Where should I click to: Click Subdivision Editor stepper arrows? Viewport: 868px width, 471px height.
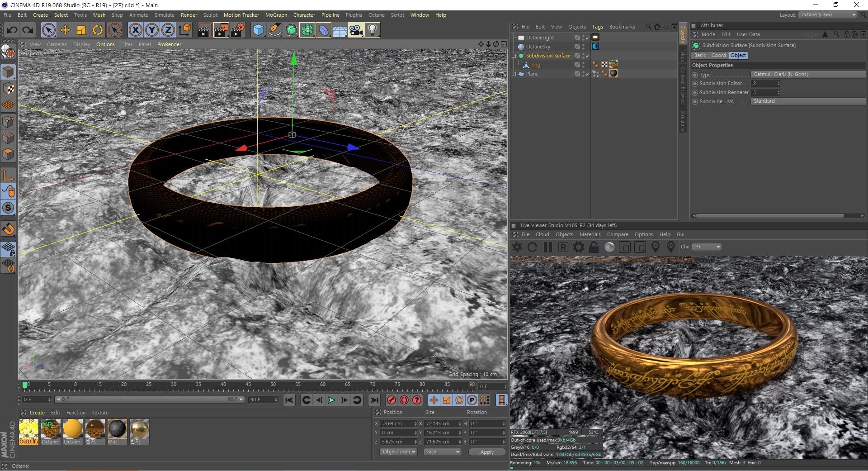(778, 84)
